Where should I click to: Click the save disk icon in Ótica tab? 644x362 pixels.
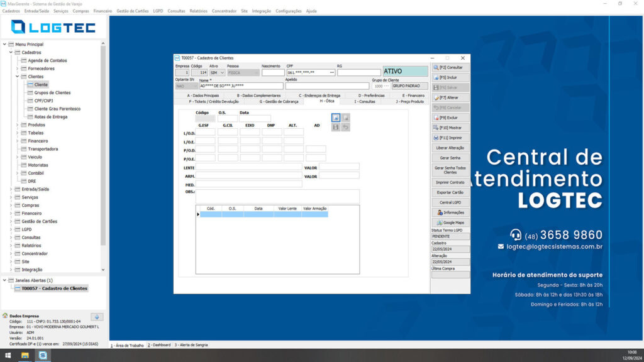[x=336, y=127]
